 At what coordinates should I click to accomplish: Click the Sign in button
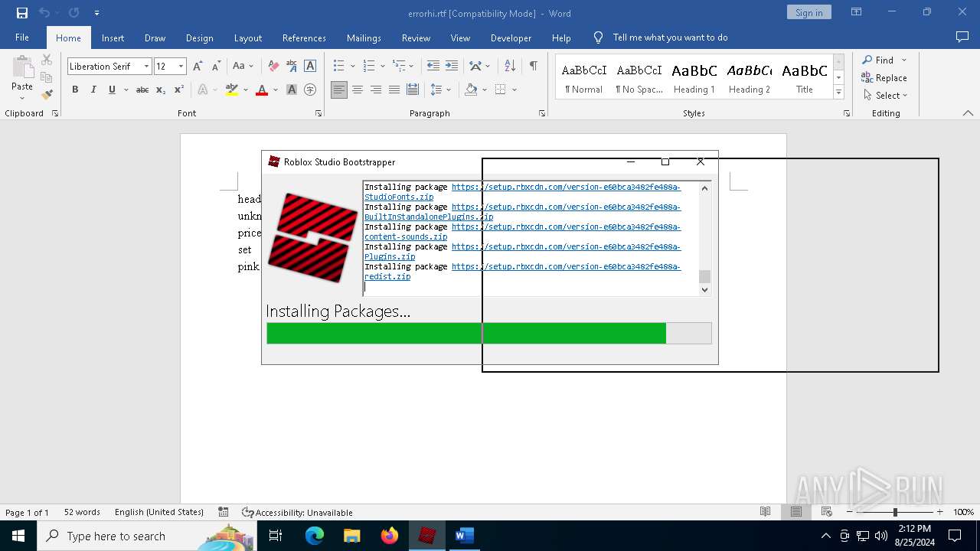click(808, 12)
